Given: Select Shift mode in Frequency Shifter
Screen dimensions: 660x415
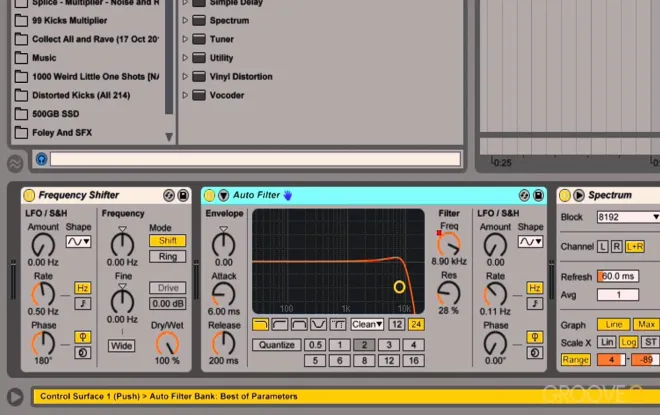Looking at the screenshot, I should 168,241.
